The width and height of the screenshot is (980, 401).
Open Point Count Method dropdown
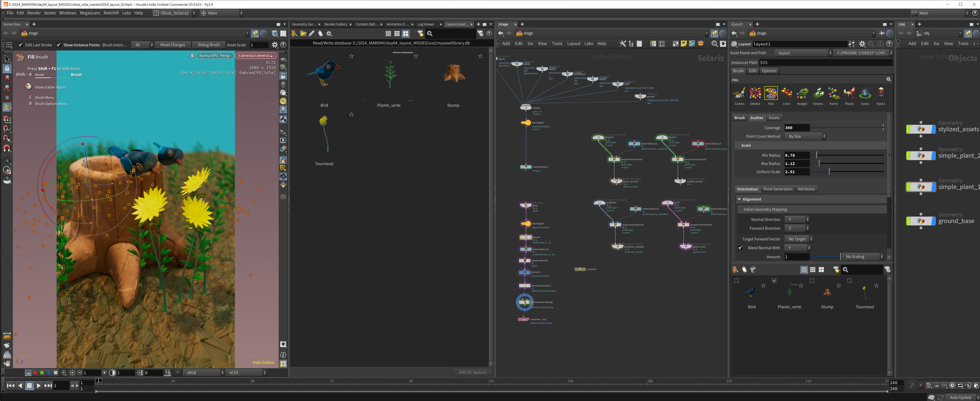(805, 136)
